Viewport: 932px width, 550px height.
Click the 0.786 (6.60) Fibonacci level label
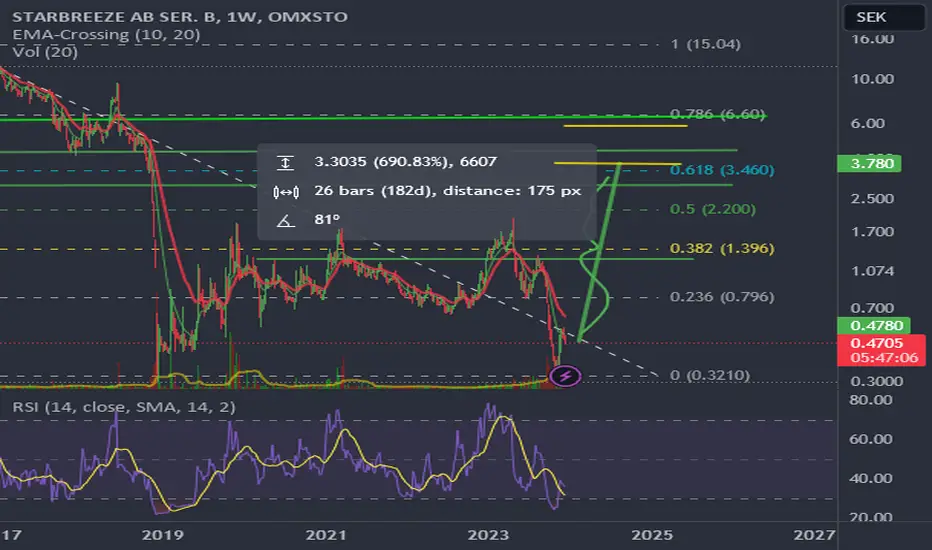pyautogui.click(x=717, y=114)
